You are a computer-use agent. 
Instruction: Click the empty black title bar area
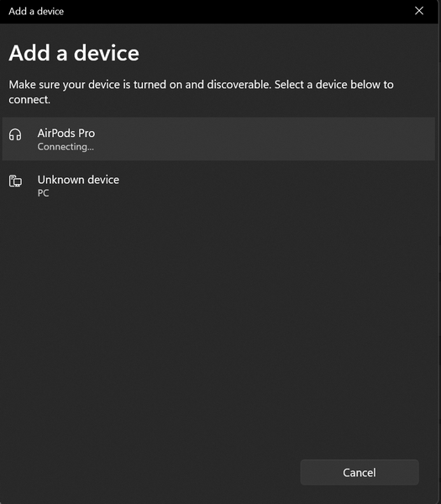point(238,11)
